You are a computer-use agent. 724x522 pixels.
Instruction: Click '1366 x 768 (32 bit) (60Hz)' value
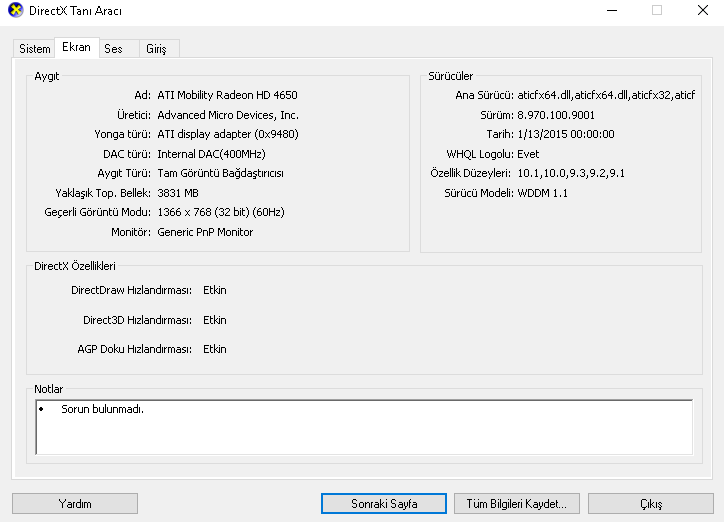click(x=221, y=212)
